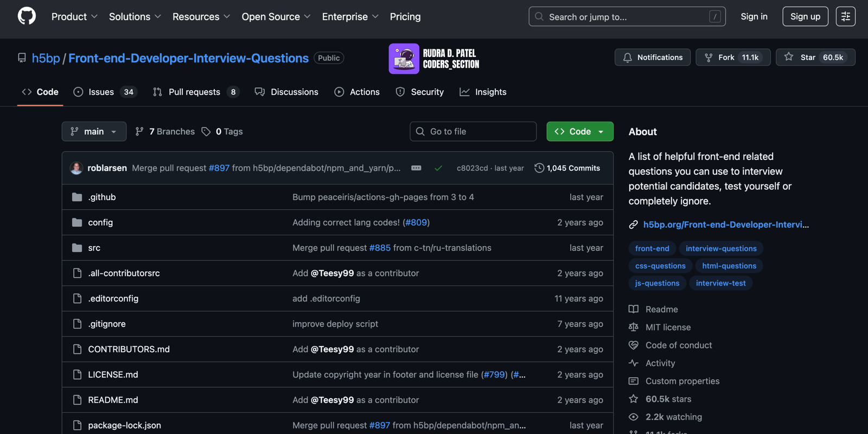Open the top-right accessibility settings icon
Image resolution: width=868 pixels, height=434 pixels.
[x=845, y=16]
